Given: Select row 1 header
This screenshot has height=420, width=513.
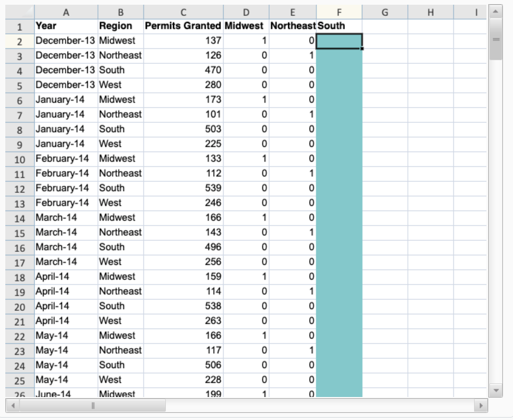Looking at the screenshot, I should (19, 27).
